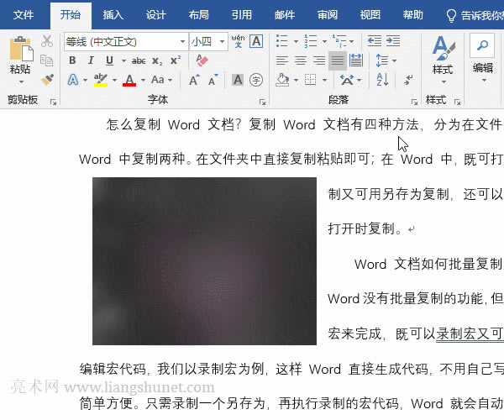Click the 粘贴 paste button

pos(20,57)
